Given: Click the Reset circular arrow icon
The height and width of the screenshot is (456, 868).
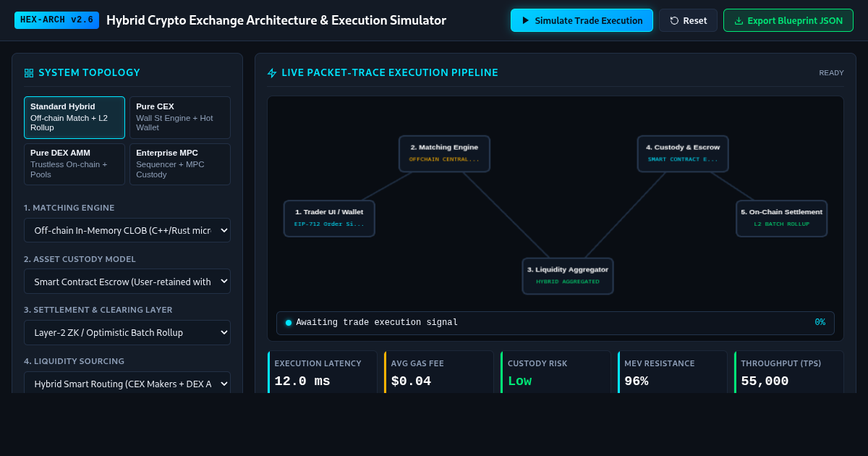Looking at the screenshot, I should click(674, 20).
